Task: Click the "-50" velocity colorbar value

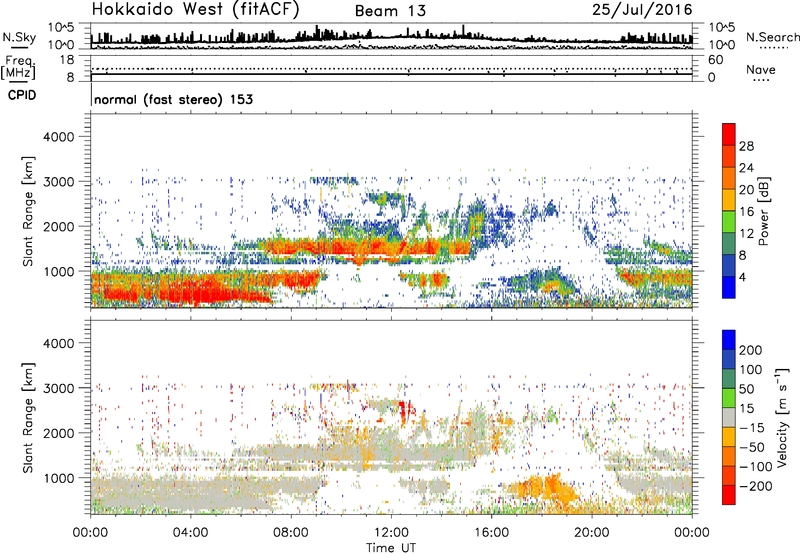Action: pos(752,447)
